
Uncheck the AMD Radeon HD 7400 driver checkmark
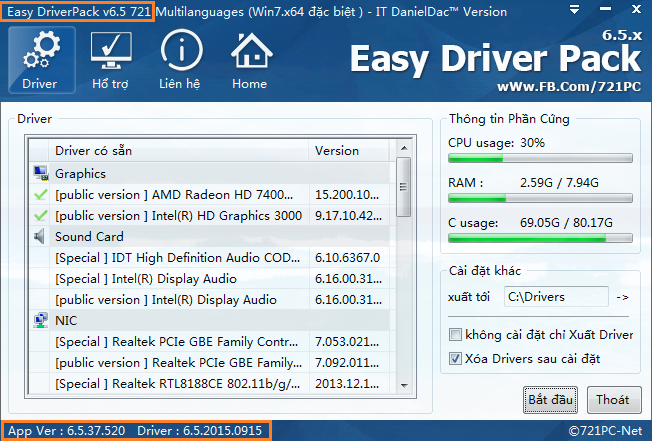pos(40,195)
